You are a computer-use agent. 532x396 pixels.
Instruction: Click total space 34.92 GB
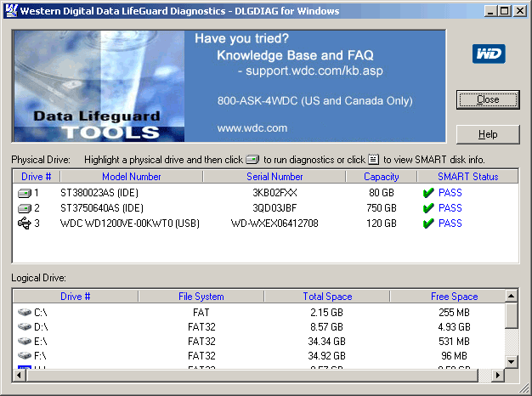tap(326, 355)
